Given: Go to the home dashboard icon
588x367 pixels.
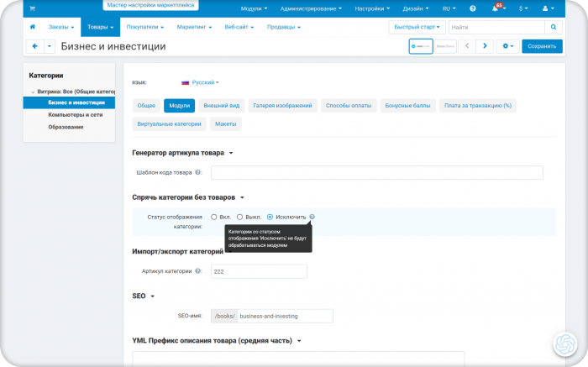Looking at the screenshot, I should click(33, 27).
